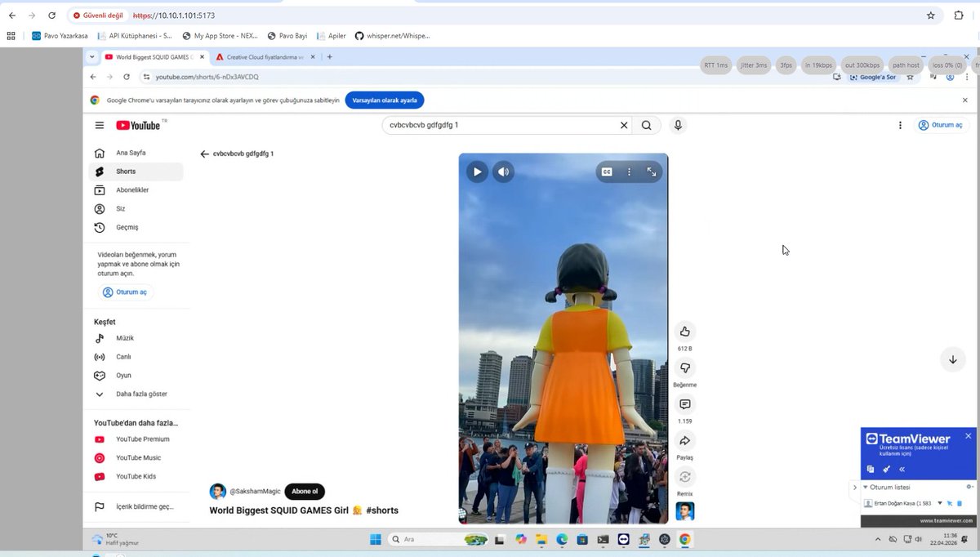Screen dimensions: 980x557
Task: Open whisper.net GitHub bookmark
Action: click(391, 36)
